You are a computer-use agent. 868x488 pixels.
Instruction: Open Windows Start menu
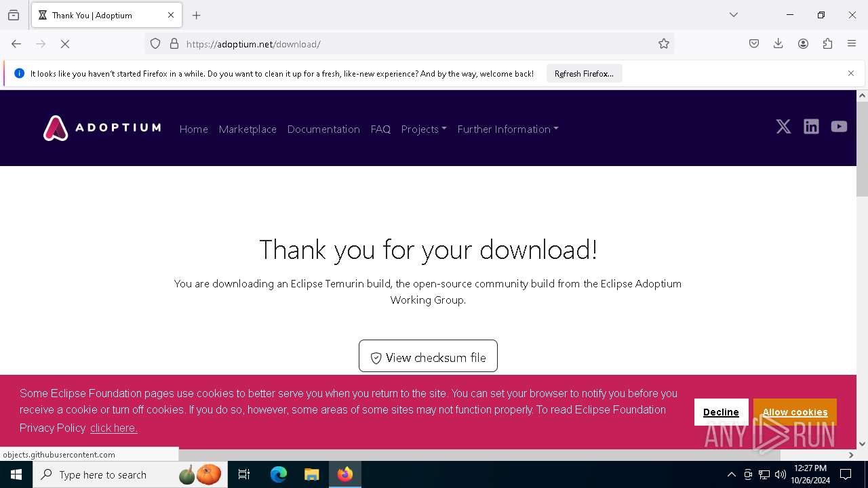16,474
